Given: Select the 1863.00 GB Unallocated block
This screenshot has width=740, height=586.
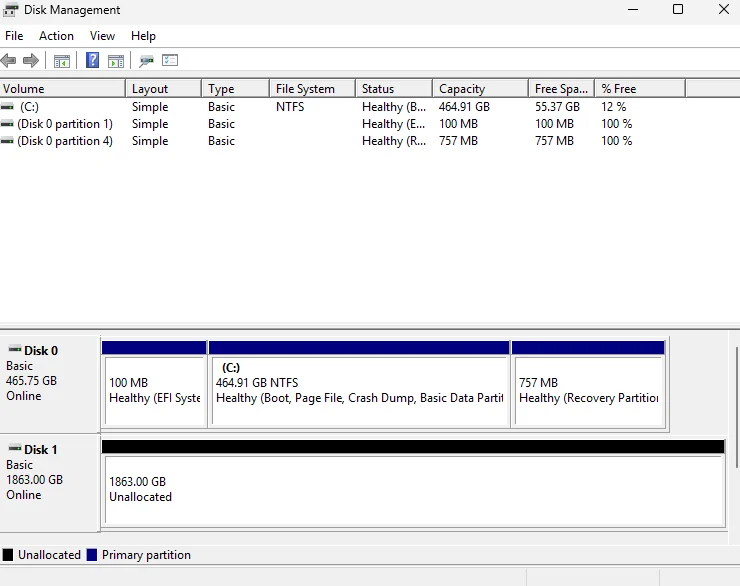Looking at the screenshot, I should (413, 483).
